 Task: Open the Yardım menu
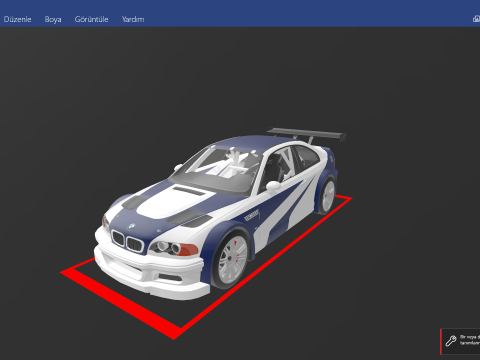click(x=133, y=19)
